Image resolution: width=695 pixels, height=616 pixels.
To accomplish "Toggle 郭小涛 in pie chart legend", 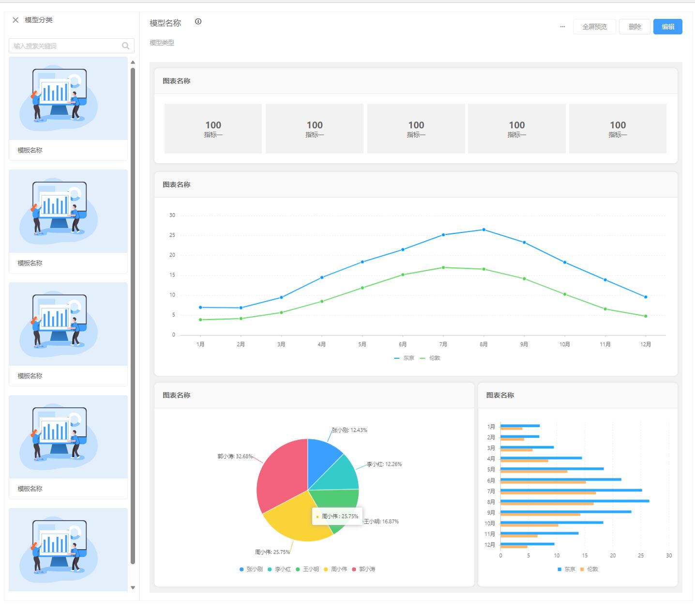I will (x=364, y=569).
